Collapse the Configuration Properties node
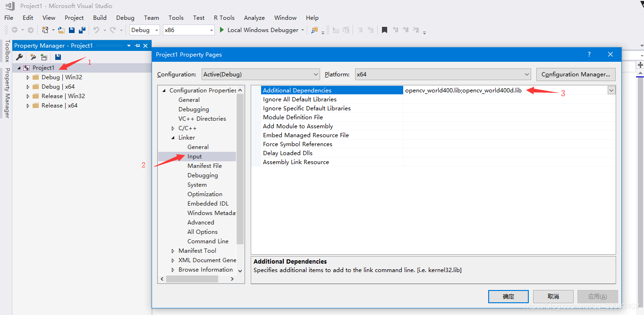 164,91
